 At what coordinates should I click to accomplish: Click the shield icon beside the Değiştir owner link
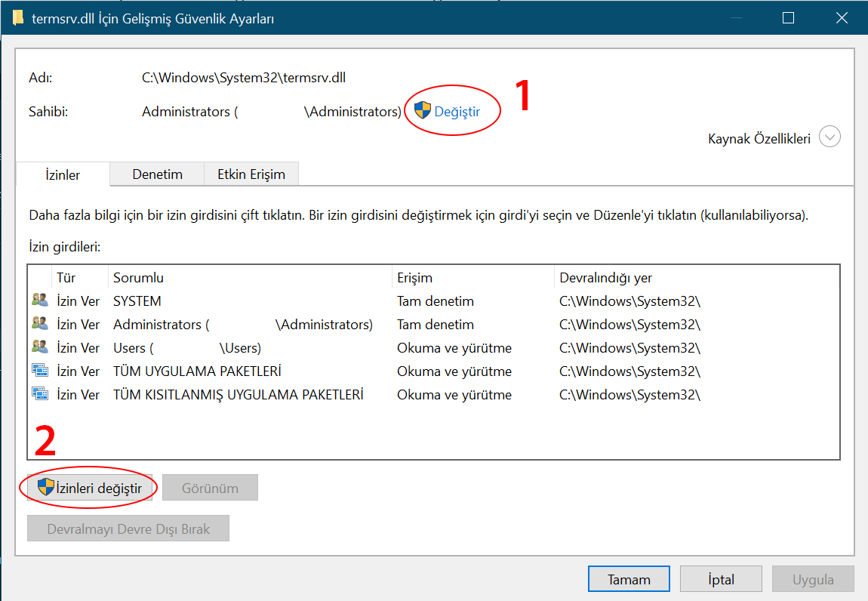[x=423, y=109]
